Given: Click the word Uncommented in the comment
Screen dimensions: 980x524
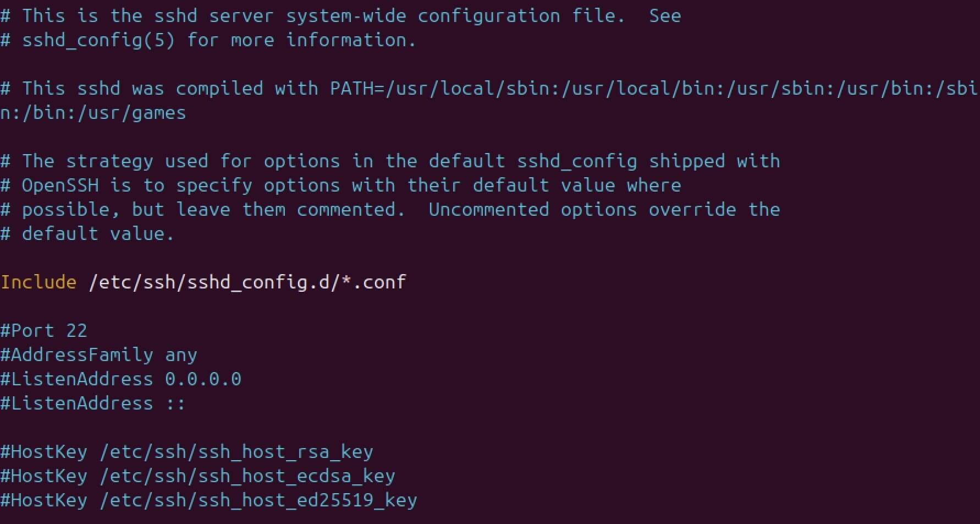Looking at the screenshot, I should pyautogui.click(x=488, y=210).
